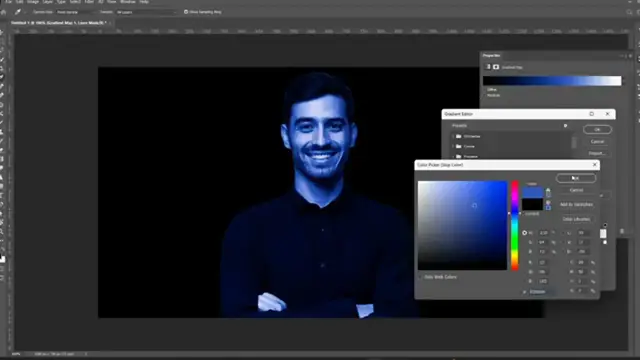The width and height of the screenshot is (640, 360).
Task: Expand the Basics presets folder
Action: tap(453, 136)
